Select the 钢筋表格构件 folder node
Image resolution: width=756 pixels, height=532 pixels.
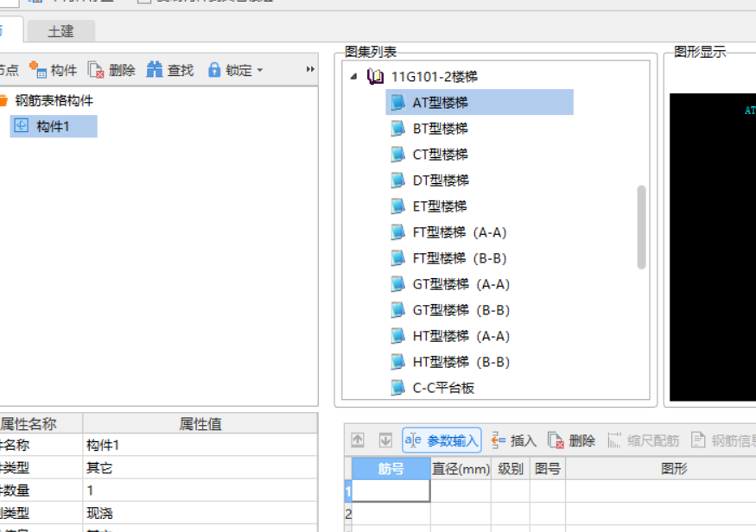(x=54, y=100)
